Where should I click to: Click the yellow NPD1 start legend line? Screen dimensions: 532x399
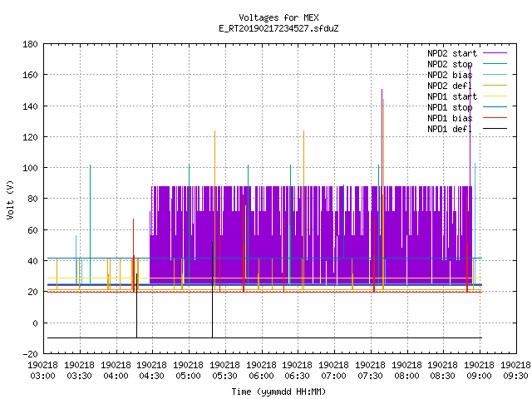click(495, 96)
